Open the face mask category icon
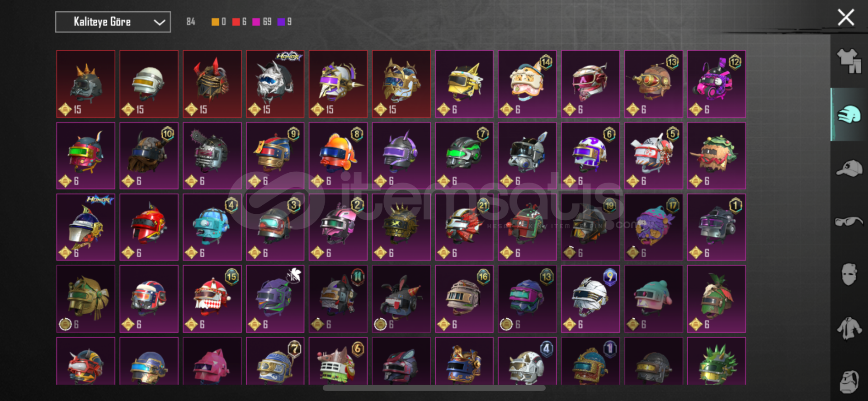 click(849, 274)
